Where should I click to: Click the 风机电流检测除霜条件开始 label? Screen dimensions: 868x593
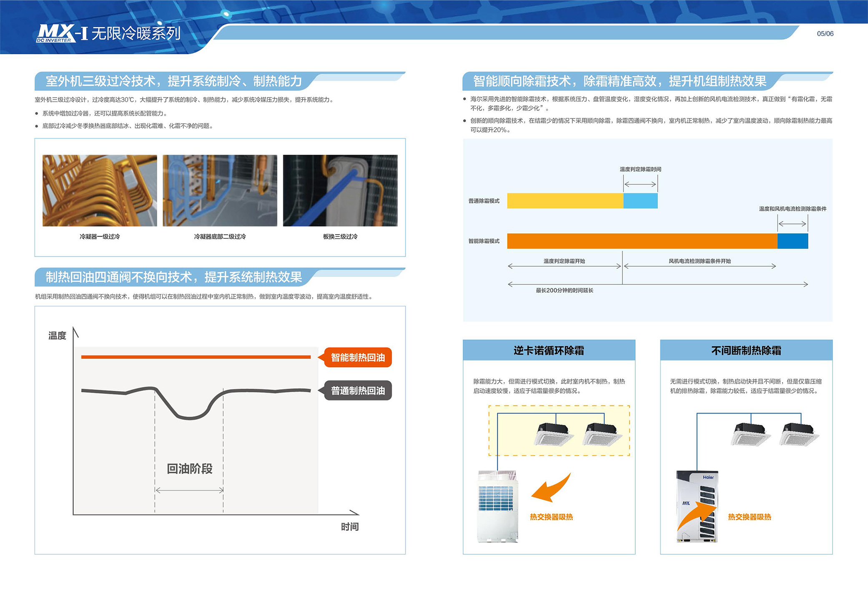(700, 261)
